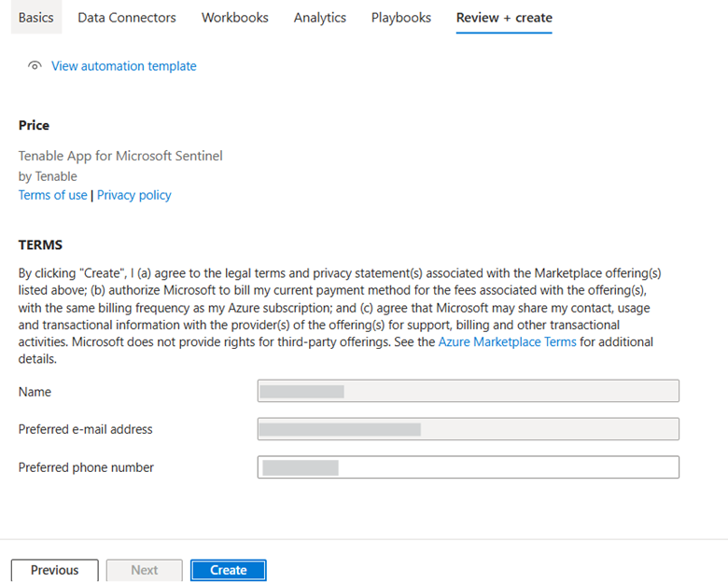Click the eye icon beside View automation template
This screenshot has height=583, width=728.
[x=35, y=66]
